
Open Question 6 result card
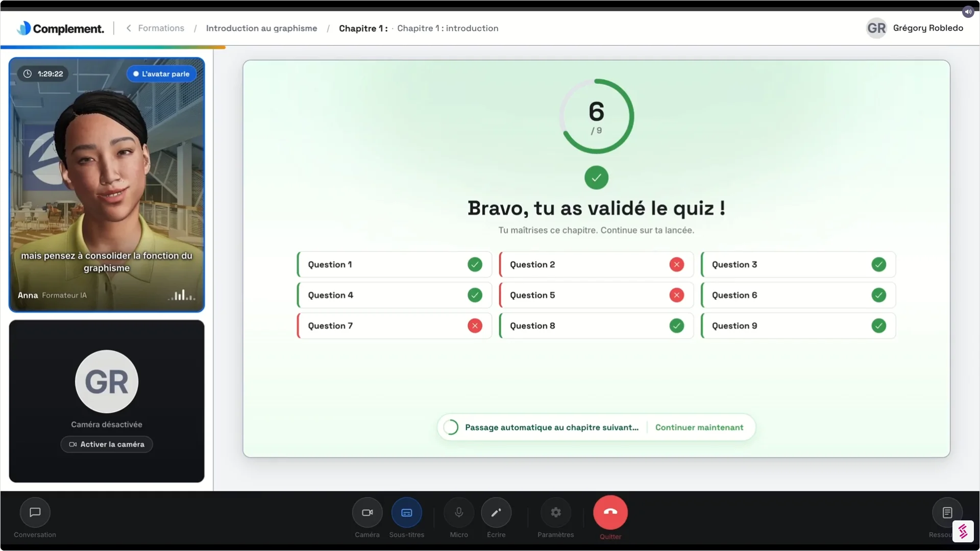798,295
